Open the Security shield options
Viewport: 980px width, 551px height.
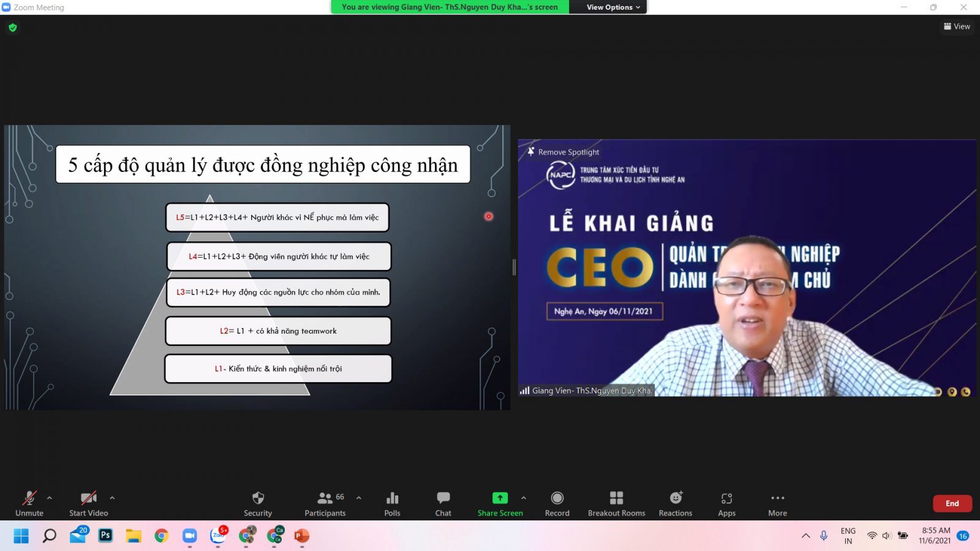click(258, 503)
